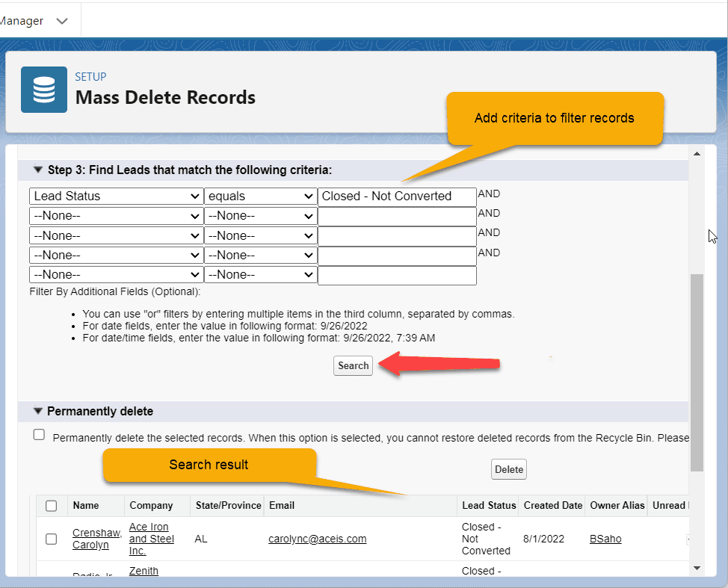
Task: Open the Crenshaw, Carolyn lead record
Action: coord(96,539)
